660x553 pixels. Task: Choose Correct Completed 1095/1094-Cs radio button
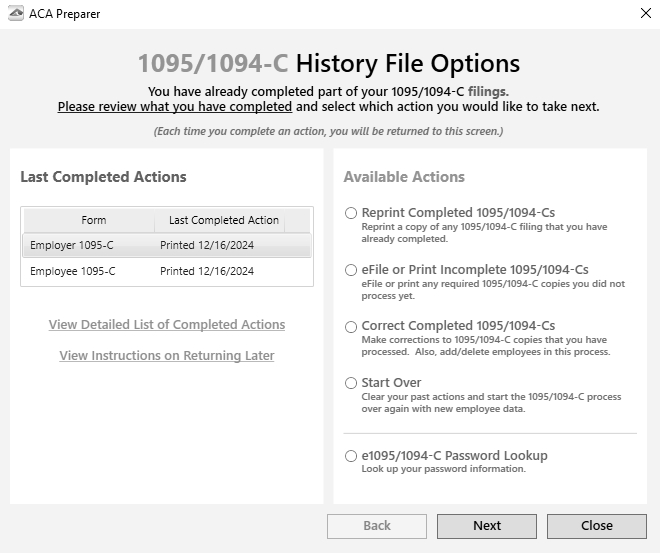coord(351,327)
